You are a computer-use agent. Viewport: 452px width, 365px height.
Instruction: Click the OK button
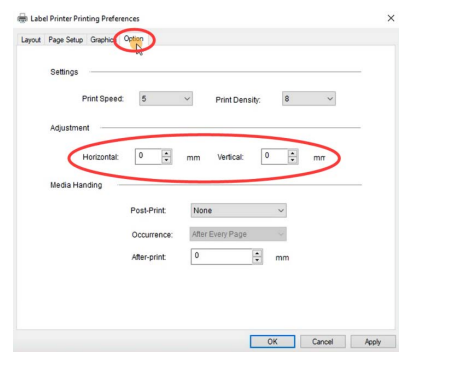(x=272, y=342)
